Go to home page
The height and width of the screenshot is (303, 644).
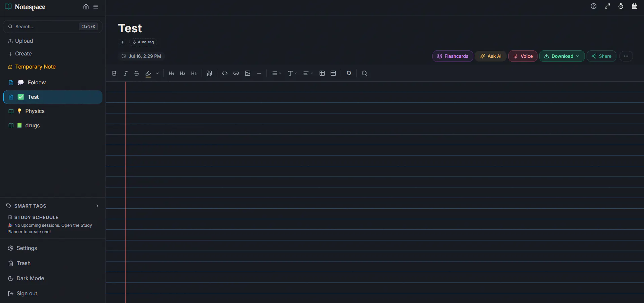(x=86, y=7)
